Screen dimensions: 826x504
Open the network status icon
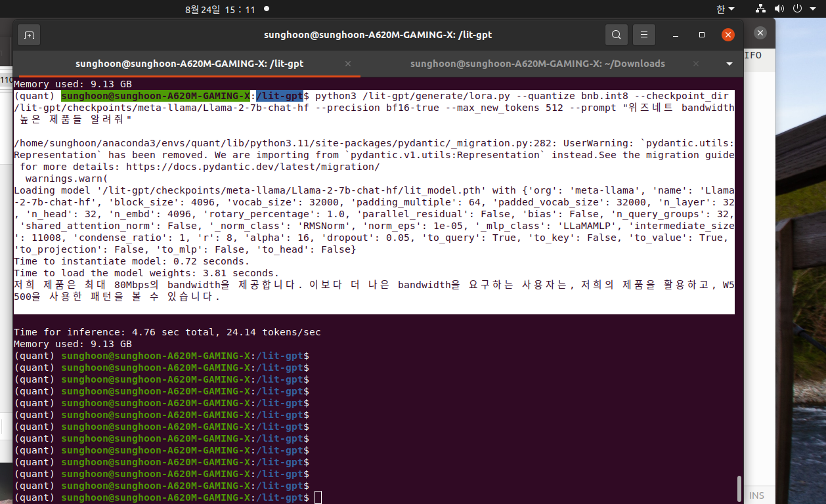760,9
